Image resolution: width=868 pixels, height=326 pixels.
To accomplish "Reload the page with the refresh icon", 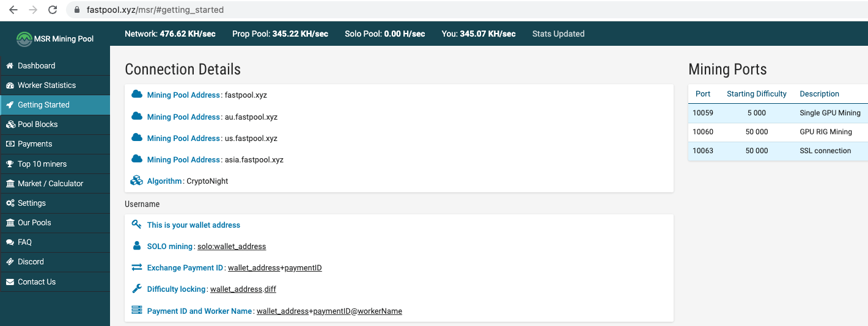I will pyautogui.click(x=53, y=10).
